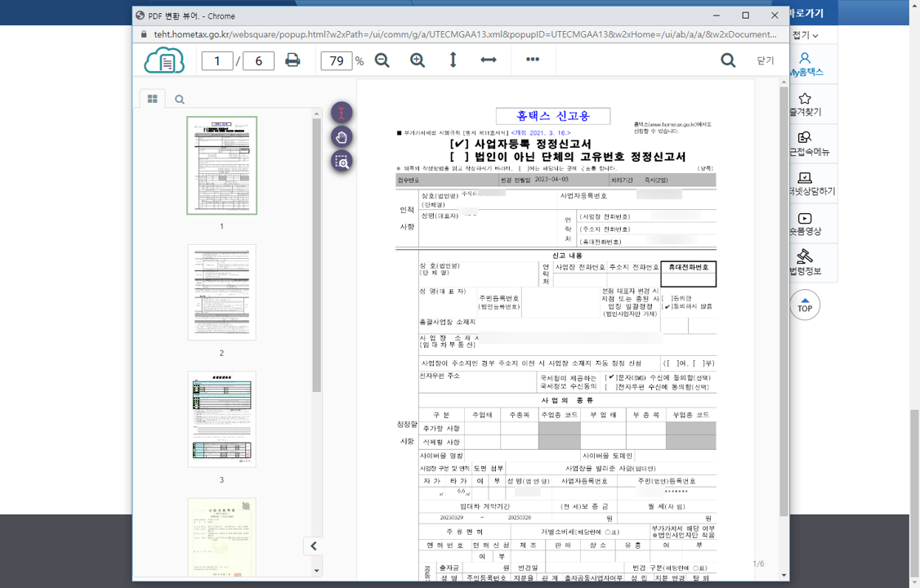Click the 법인이 아닌 단체의 고유번호 checkbox

[x=459, y=157]
